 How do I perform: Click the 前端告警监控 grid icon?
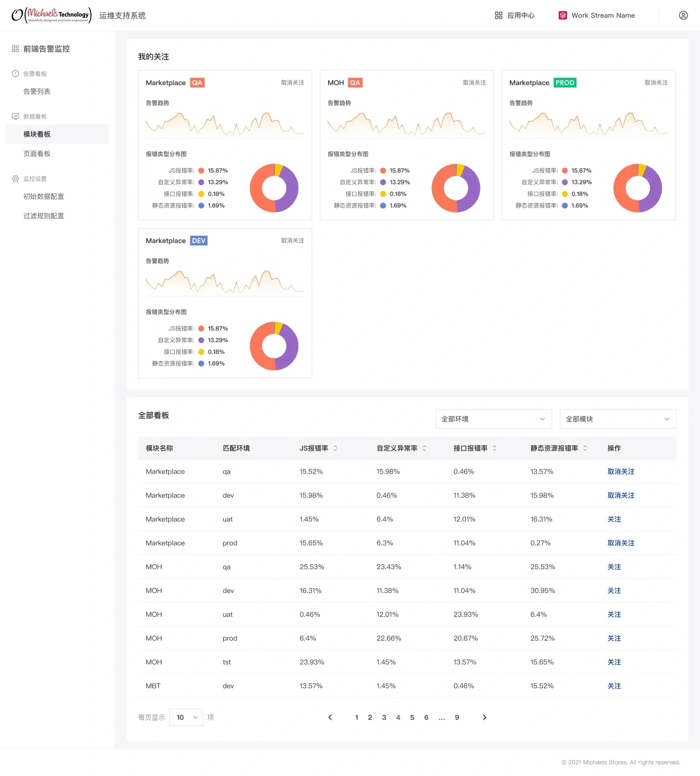click(15, 49)
